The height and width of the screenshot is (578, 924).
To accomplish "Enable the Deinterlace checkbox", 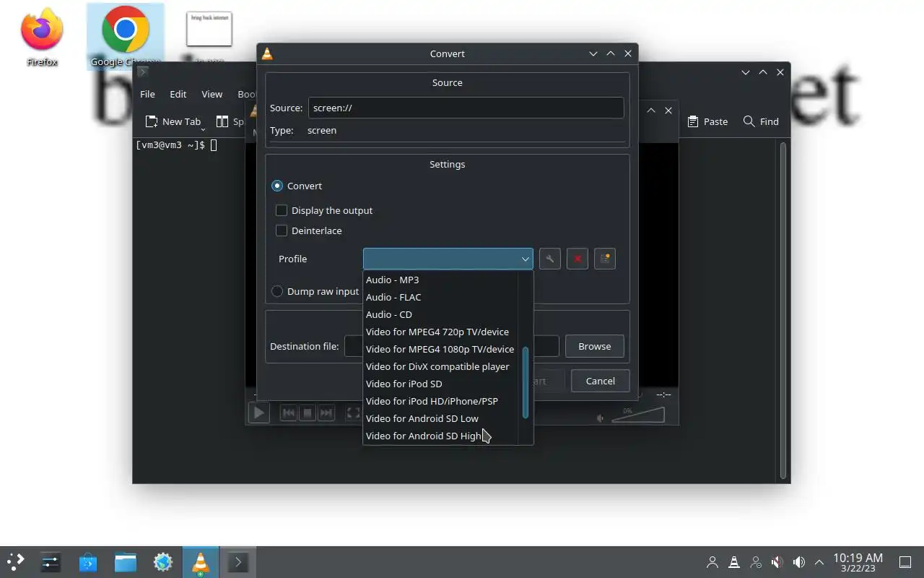I will [282, 230].
